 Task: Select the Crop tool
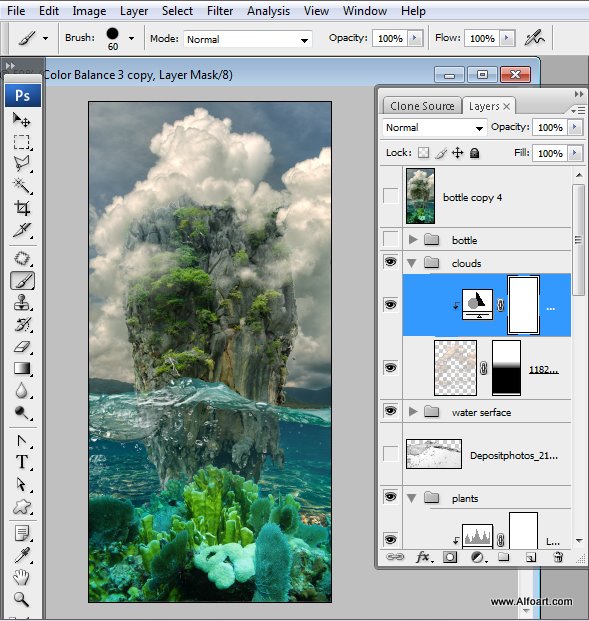pyautogui.click(x=22, y=208)
